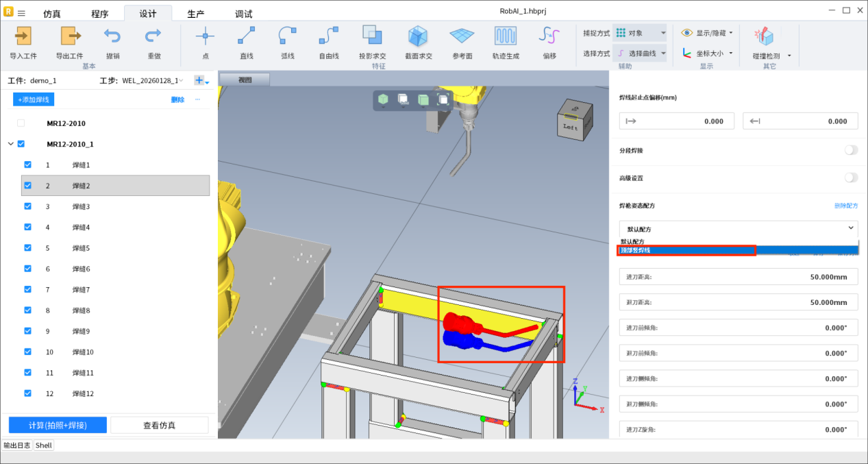Open the 轨迹生成 trajectory generation tool
The width and height of the screenshot is (868, 464).
[x=506, y=36]
